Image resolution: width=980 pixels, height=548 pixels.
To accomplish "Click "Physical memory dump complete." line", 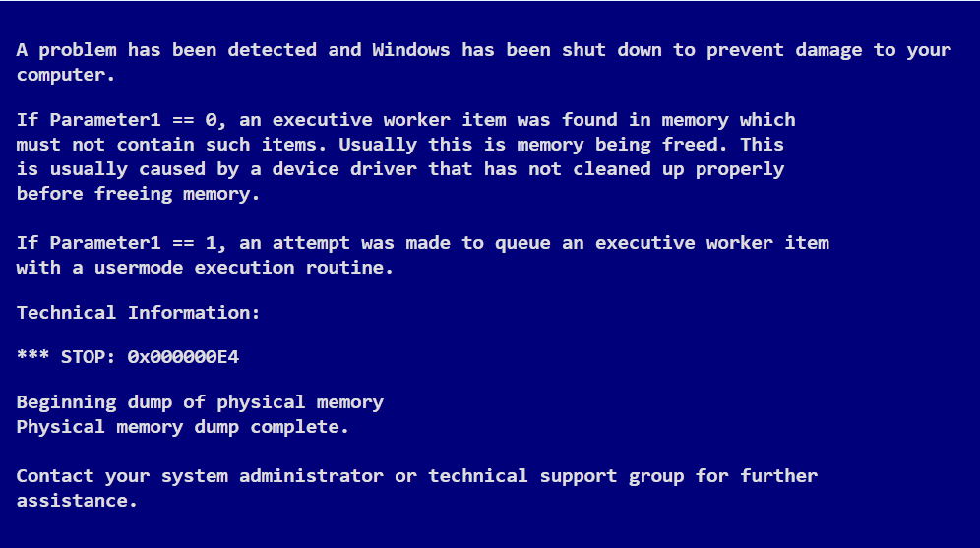I will coord(183,427).
